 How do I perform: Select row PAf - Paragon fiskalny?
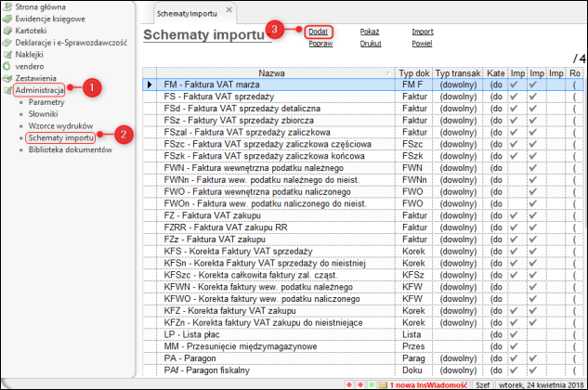[363, 370]
